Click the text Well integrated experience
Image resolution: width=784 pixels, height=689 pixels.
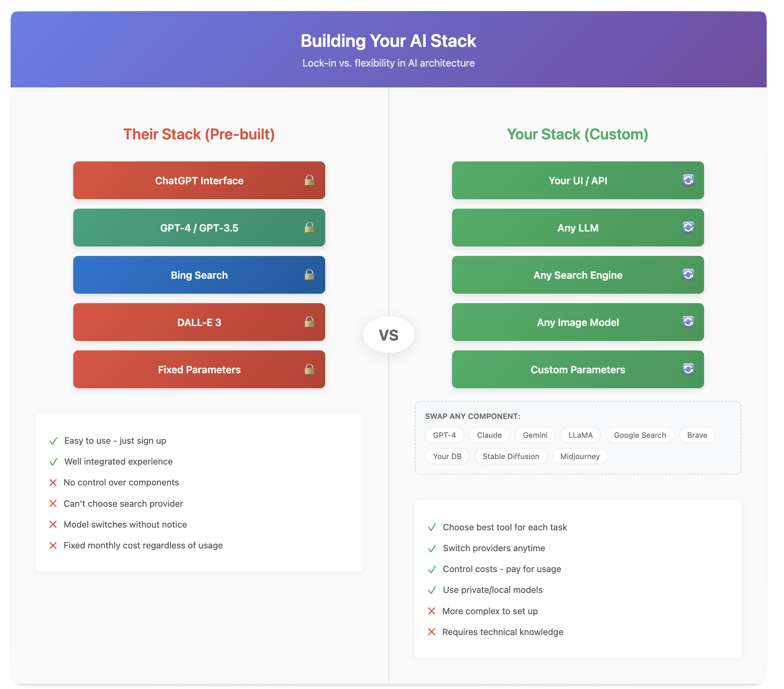pos(119,461)
